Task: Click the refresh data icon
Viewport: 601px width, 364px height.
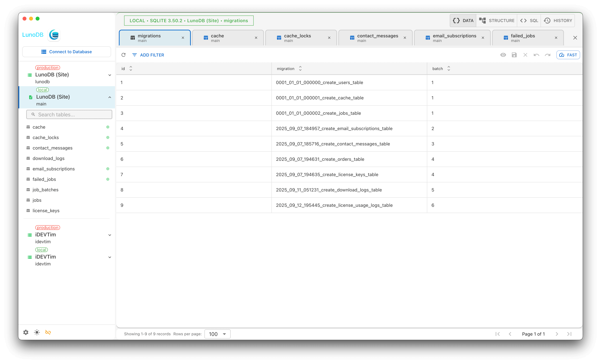Action: click(x=123, y=55)
